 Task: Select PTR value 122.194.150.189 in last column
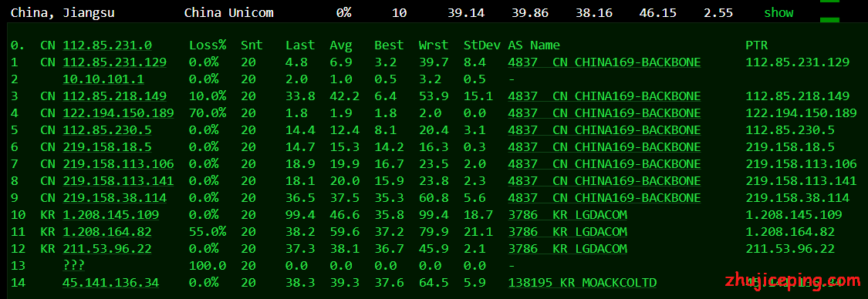tap(801, 113)
